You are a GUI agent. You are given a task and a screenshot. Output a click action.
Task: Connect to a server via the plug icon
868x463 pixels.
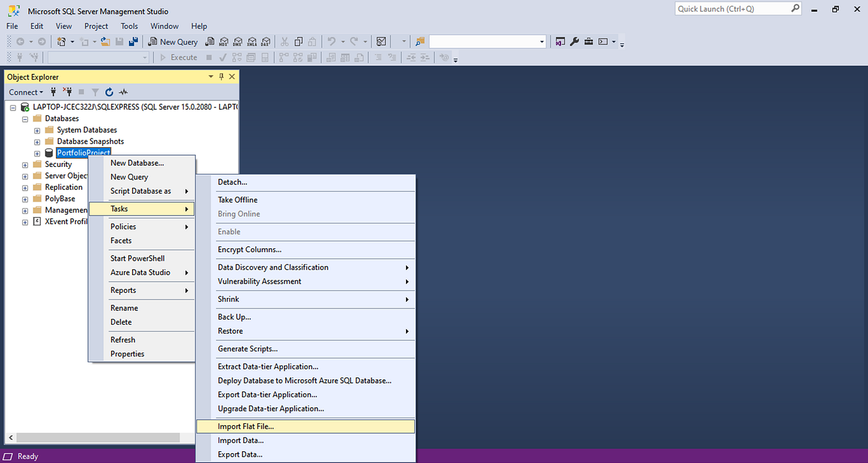tap(53, 91)
